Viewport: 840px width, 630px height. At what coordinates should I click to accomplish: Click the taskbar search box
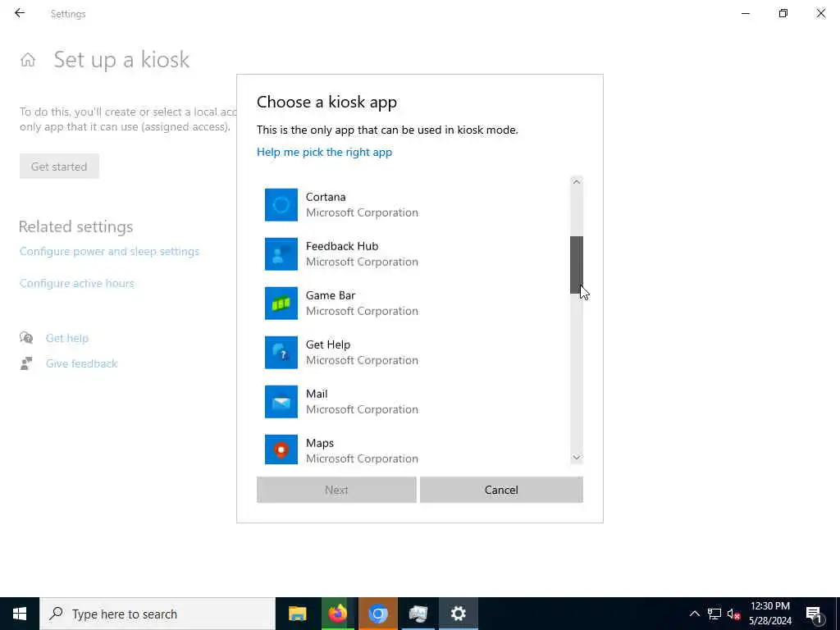click(157, 614)
